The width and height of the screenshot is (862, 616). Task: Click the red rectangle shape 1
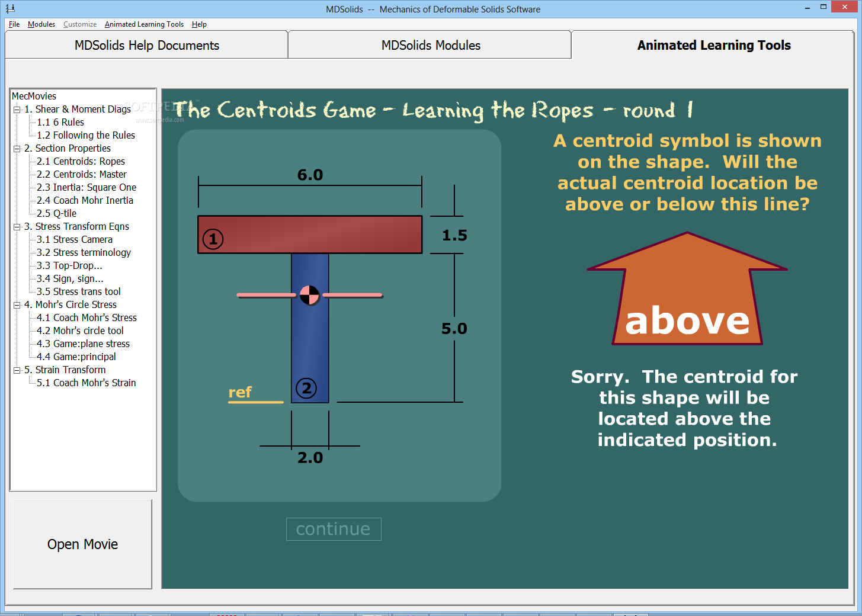(x=310, y=235)
